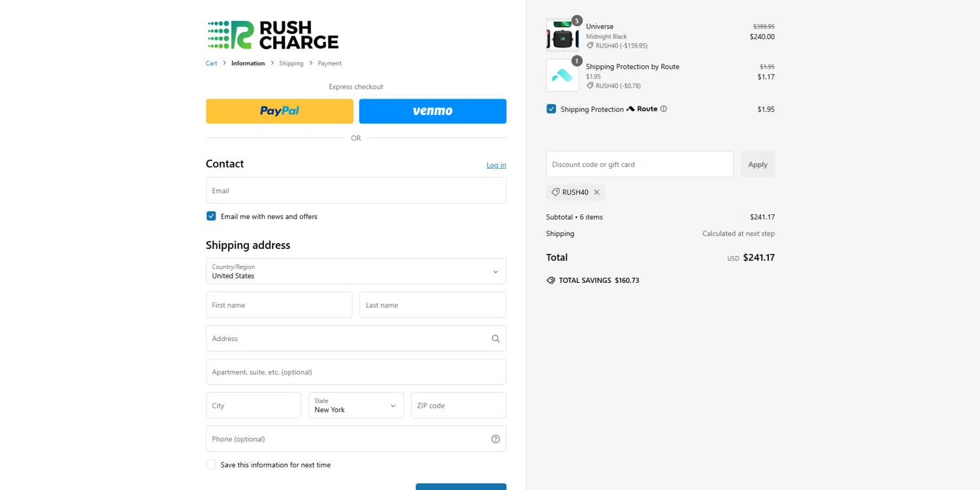Click the Total Savings tag icon

551,280
